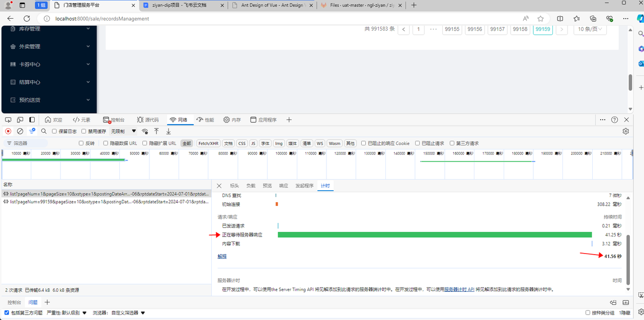644x320 pixels.
Task: Open page size 10条/页 dropdown
Action: point(591,29)
